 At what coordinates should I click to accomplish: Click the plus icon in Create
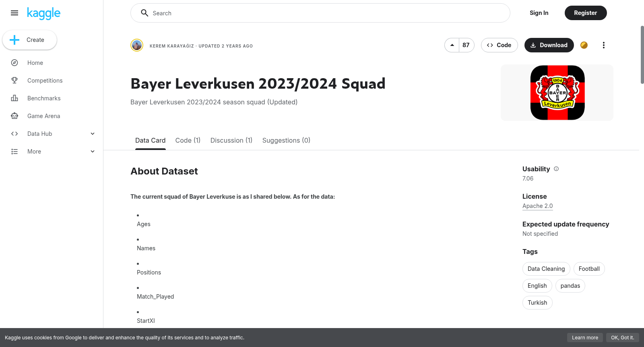[x=14, y=40]
